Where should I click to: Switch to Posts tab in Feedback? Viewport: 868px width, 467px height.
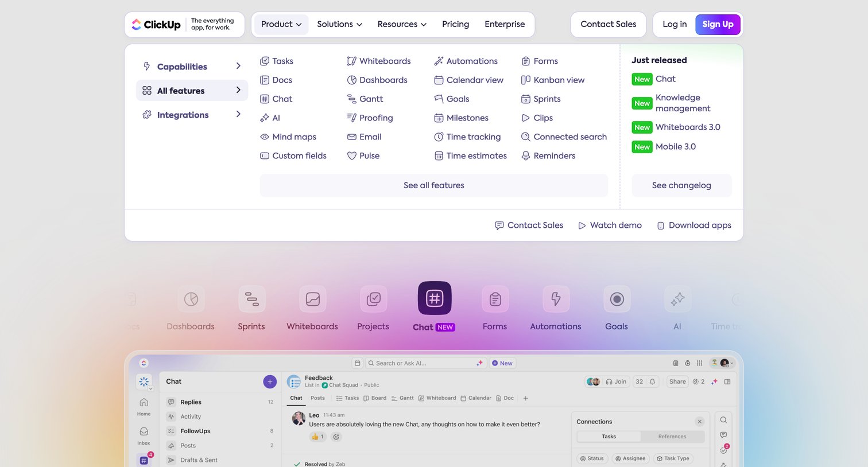coord(317,398)
